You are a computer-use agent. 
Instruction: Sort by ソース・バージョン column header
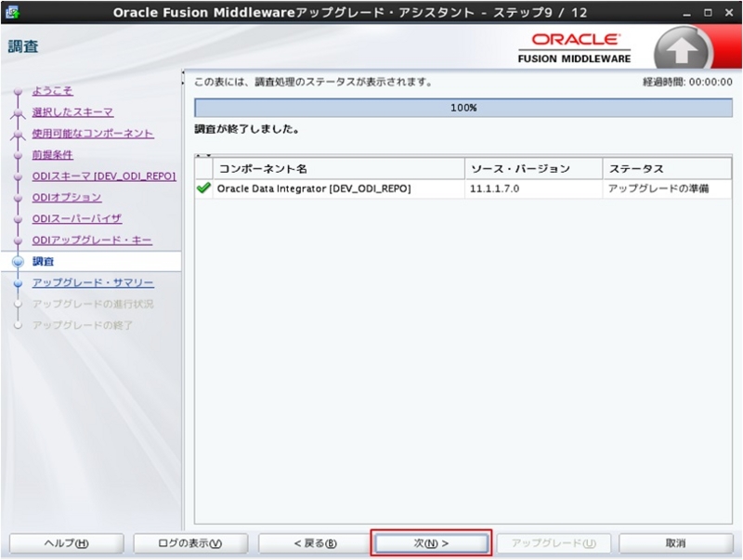click(533, 169)
